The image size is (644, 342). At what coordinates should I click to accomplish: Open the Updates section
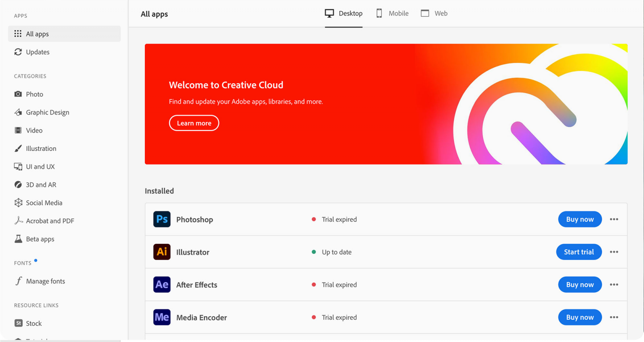tap(64, 52)
